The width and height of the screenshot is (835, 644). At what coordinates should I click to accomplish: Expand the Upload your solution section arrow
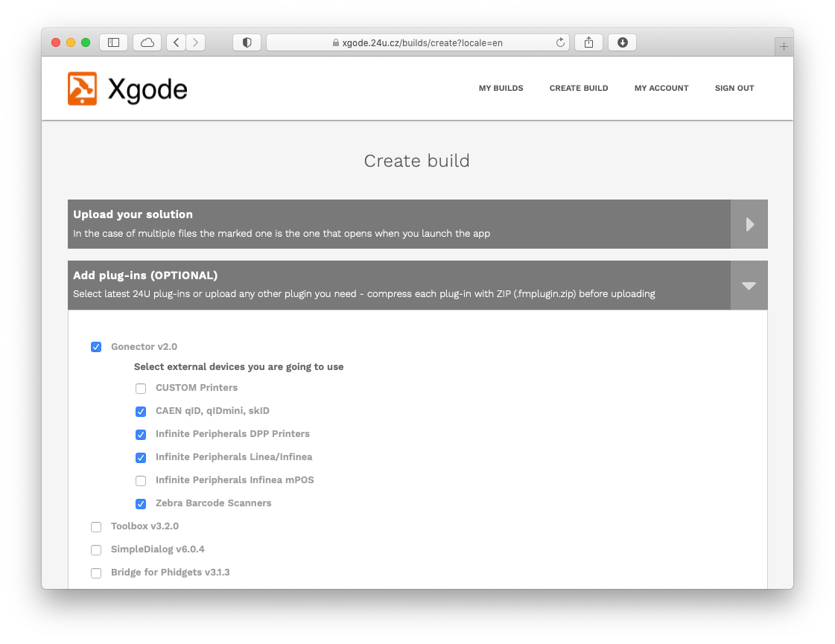[749, 224]
